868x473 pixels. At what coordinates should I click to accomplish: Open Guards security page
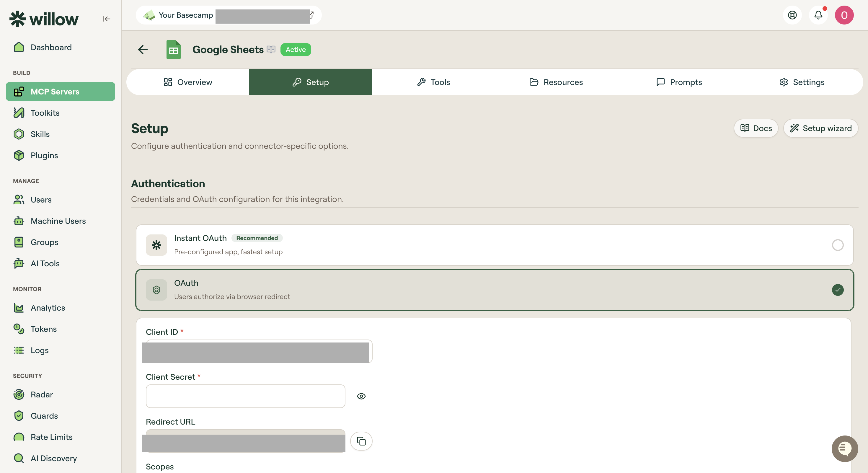[x=61, y=416]
